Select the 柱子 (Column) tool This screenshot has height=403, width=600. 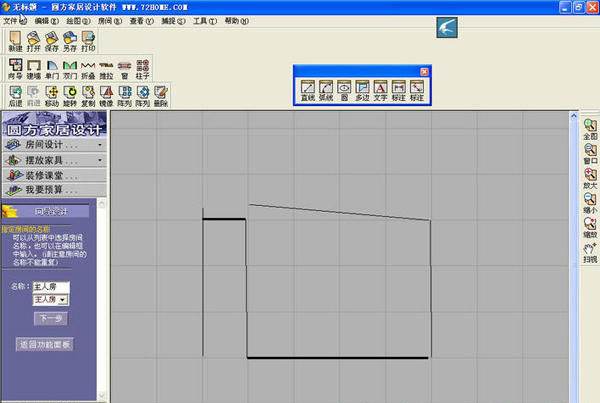click(x=143, y=69)
